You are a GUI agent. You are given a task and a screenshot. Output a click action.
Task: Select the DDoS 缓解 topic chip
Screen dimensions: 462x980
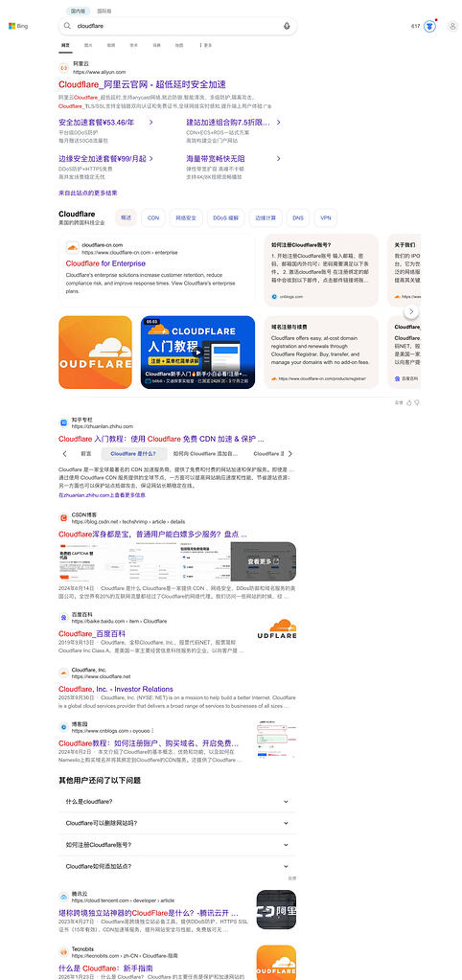pos(225,218)
